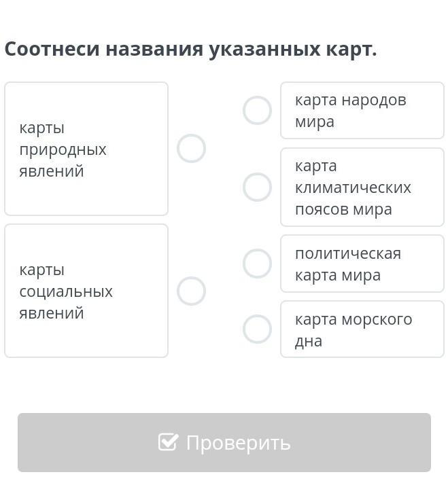The width and height of the screenshot is (448, 485).
Task: Click the text «социальных» in the left card
Action: (x=66, y=291)
